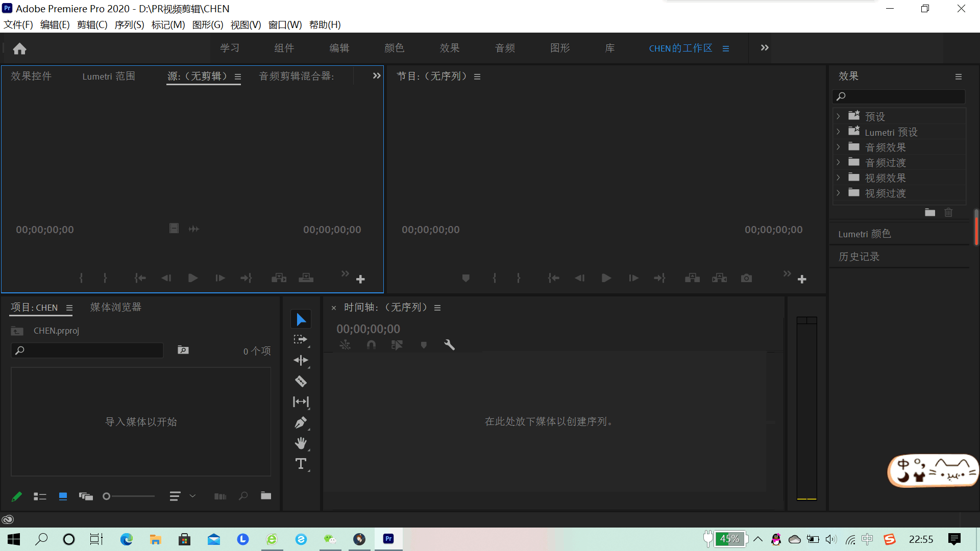This screenshot has height=551, width=980.
Task: Click Overwrite button in Source monitor
Action: point(306,278)
